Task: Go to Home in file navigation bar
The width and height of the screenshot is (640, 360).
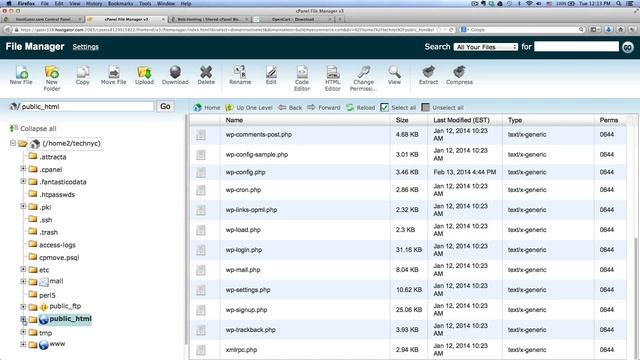Action: (x=207, y=108)
